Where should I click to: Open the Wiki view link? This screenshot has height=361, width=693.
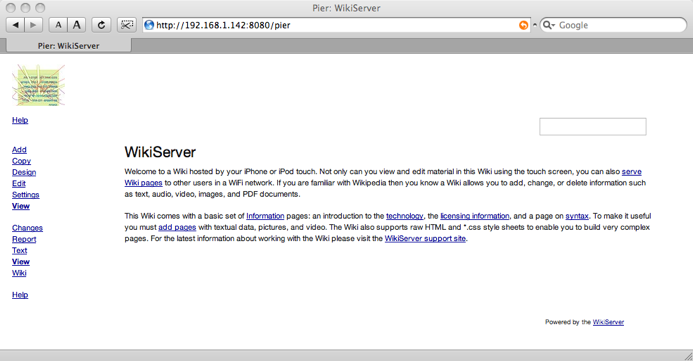[19, 273]
